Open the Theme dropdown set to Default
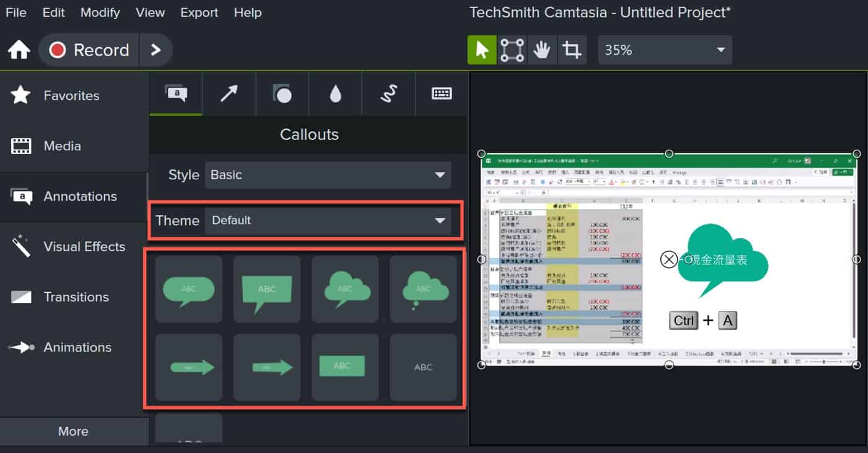 tap(328, 220)
